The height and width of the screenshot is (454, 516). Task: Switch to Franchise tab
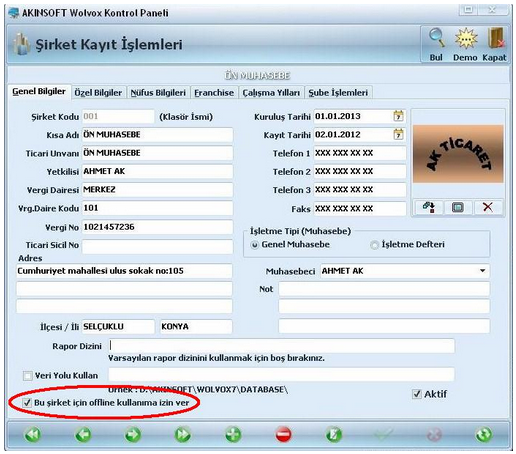[214, 92]
